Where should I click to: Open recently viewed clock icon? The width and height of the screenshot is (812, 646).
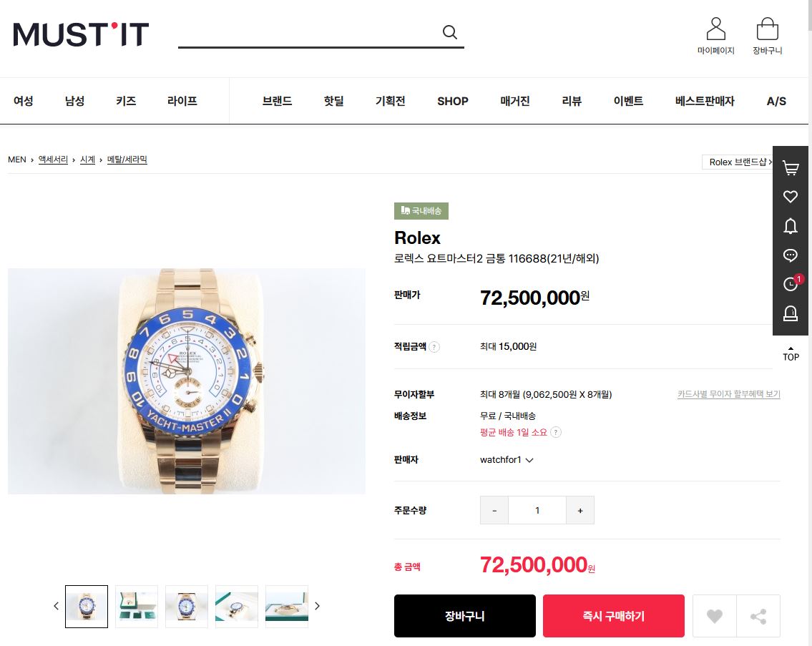pyautogui.click(x=791, y=284)
